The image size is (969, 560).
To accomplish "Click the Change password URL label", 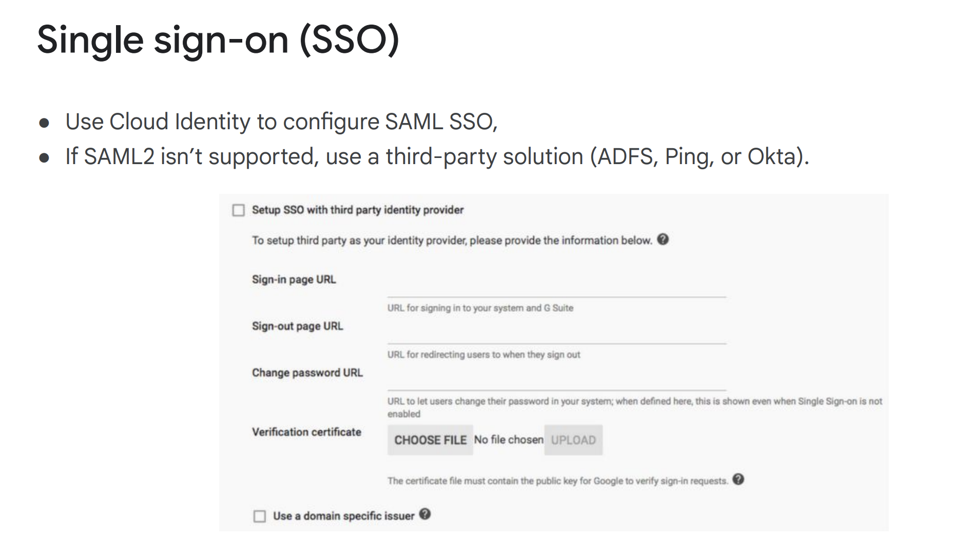I will pyautogui.click(x=307, y=373).
